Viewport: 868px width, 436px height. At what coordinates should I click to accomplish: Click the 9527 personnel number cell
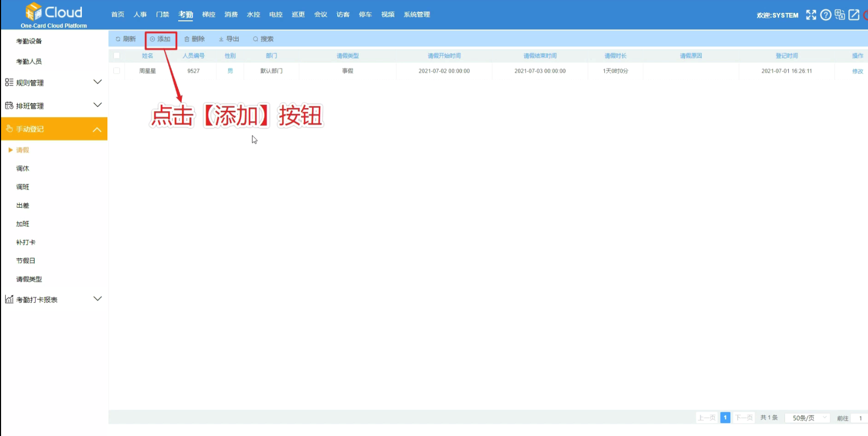click(x=194, y=71)
